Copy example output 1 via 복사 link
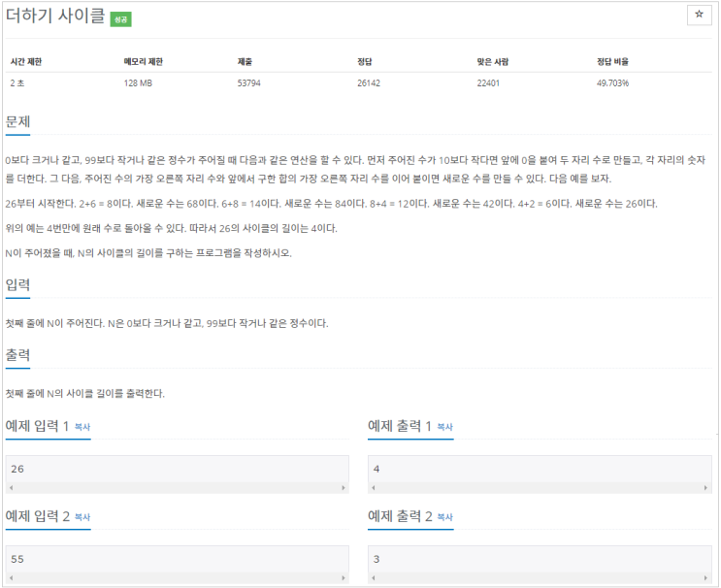This screenshot has width=721, height=588. (x=444, y=427)
